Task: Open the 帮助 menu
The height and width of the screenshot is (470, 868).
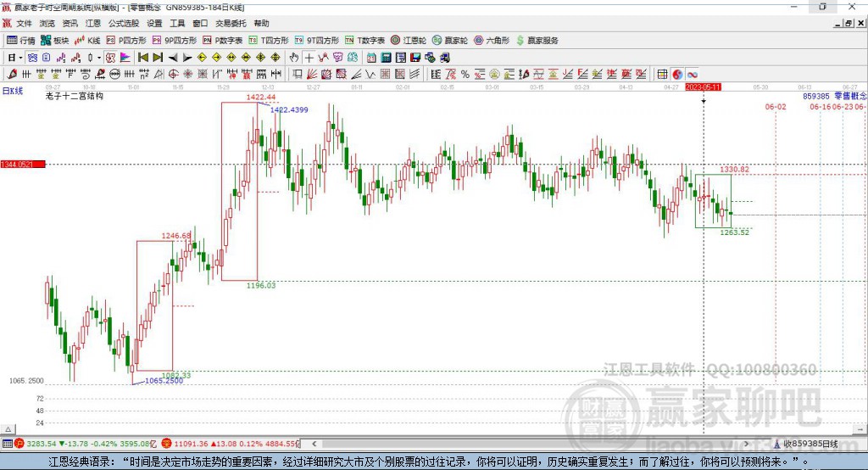Action: (x=261, y=23)
